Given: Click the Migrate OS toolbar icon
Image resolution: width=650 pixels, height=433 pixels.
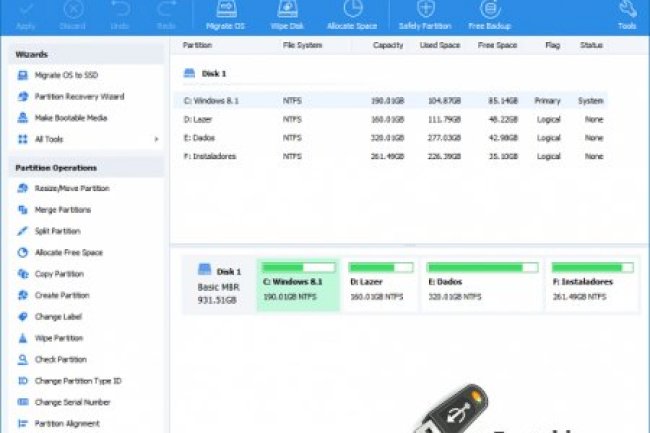Looking at the screenshot, I should coord(225,12).
